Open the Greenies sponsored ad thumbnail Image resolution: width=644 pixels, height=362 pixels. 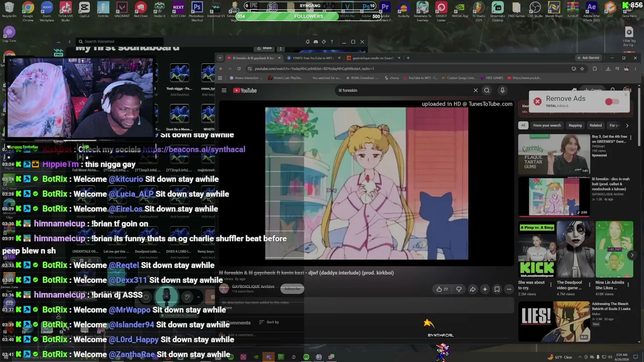[554, 154]
